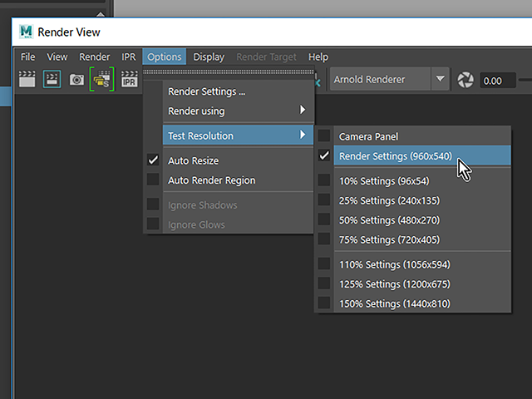Choose 50% Settings (480x270)

coord(422,219)
